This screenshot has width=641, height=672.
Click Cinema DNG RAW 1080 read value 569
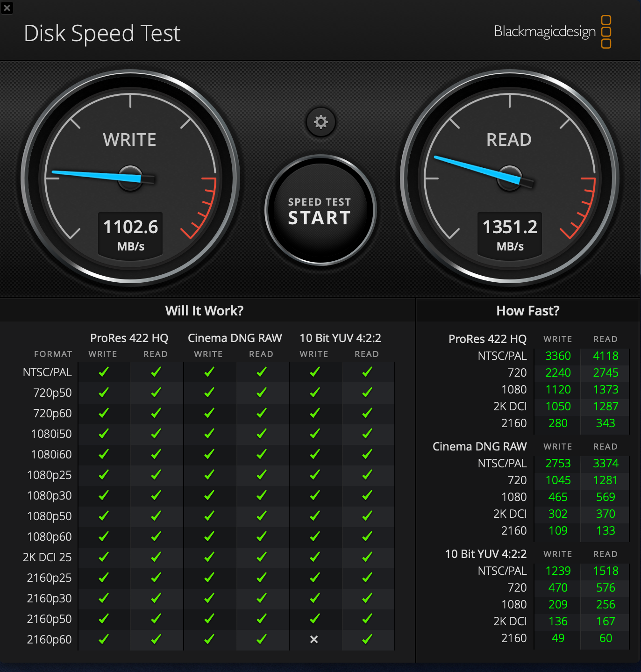click(605, 497)
